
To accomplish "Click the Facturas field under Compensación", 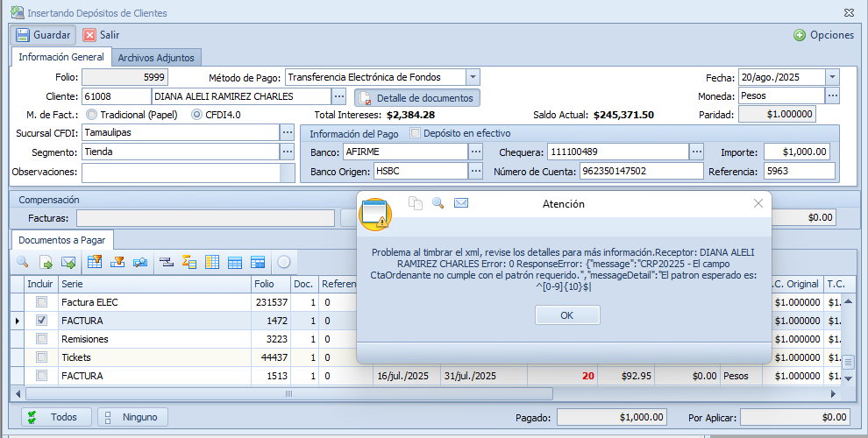I will [x=205, y=218].
